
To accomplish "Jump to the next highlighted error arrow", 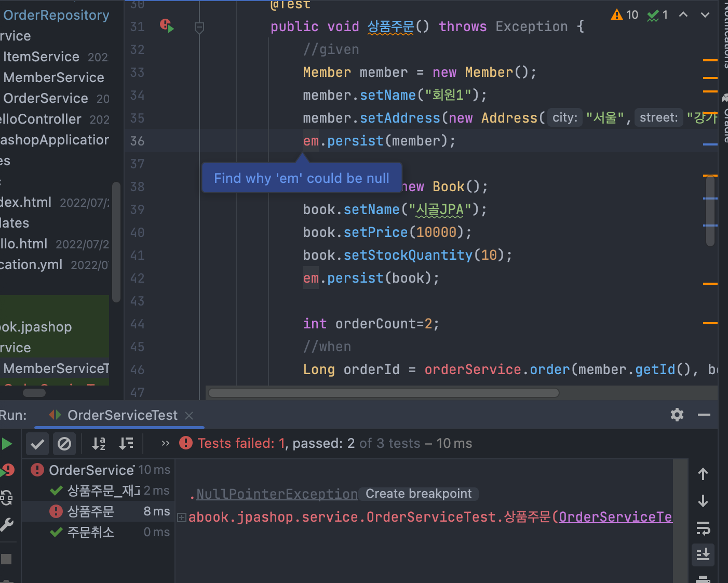I will (x=705, y=15).
